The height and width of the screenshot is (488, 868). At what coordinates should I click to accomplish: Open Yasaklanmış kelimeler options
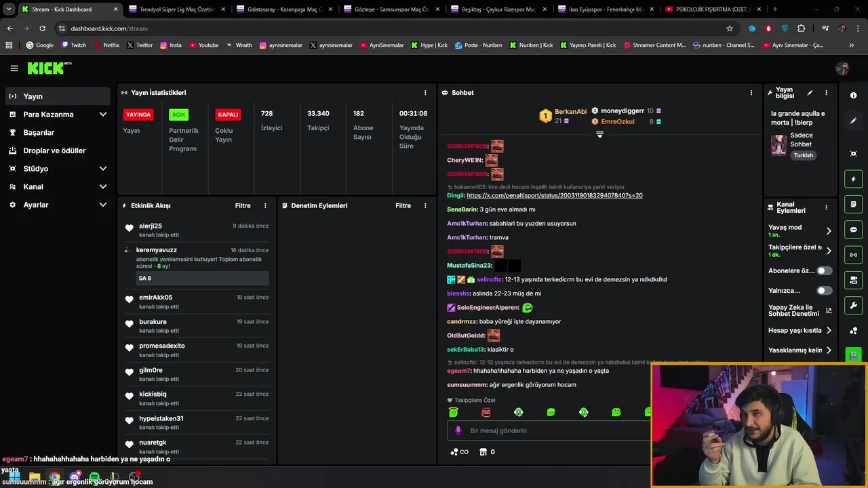point(800,350)
